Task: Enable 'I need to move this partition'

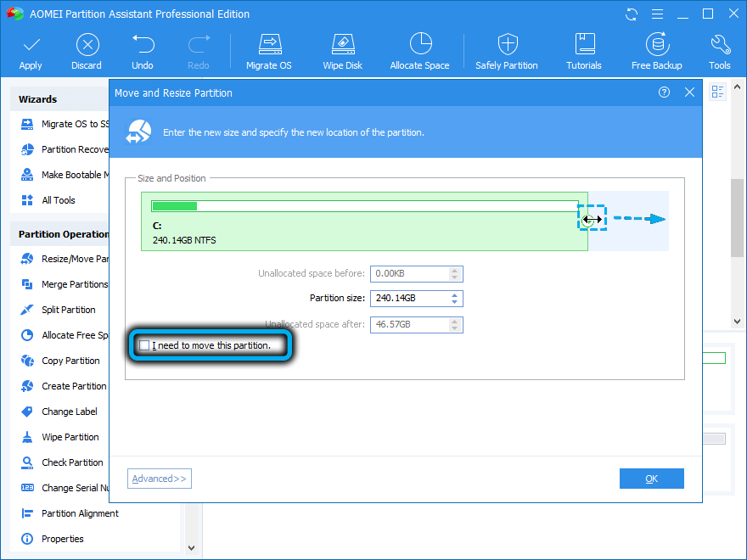Action: click(145, 345)
